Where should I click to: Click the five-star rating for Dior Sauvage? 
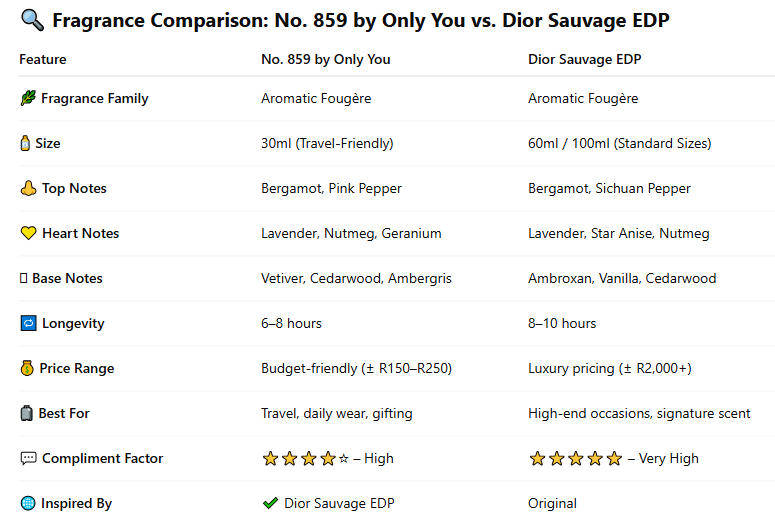574,458
